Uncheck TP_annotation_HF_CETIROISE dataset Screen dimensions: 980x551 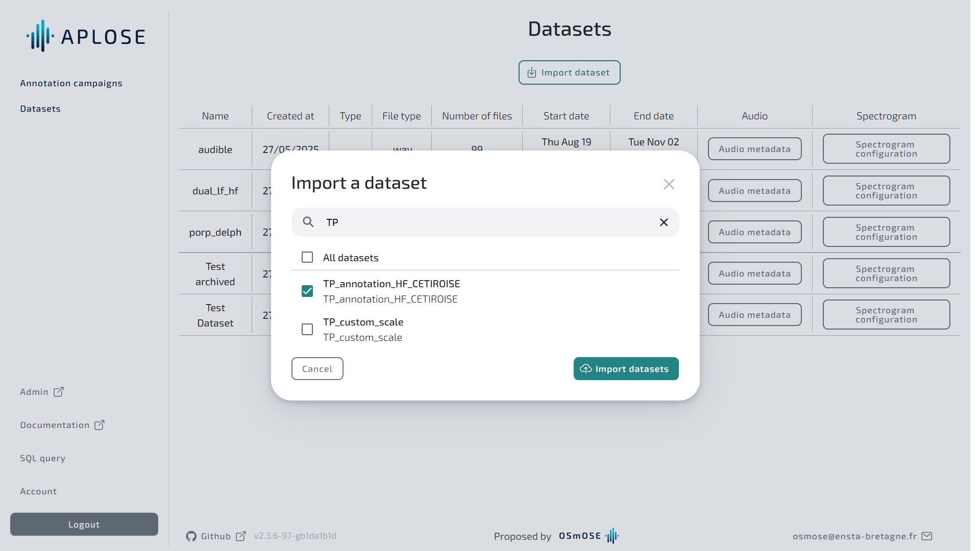click(307, 291)
